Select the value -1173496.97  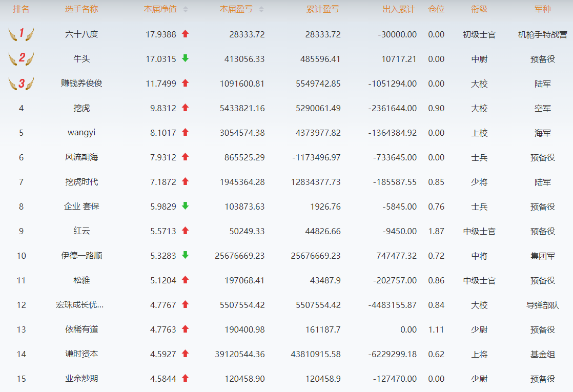[316, 157]
